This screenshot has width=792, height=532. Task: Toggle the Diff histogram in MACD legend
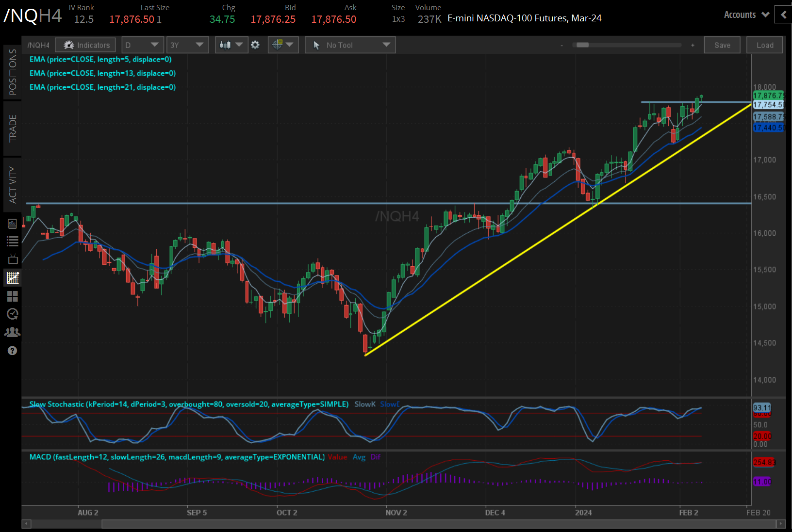[x=375, y=457]
